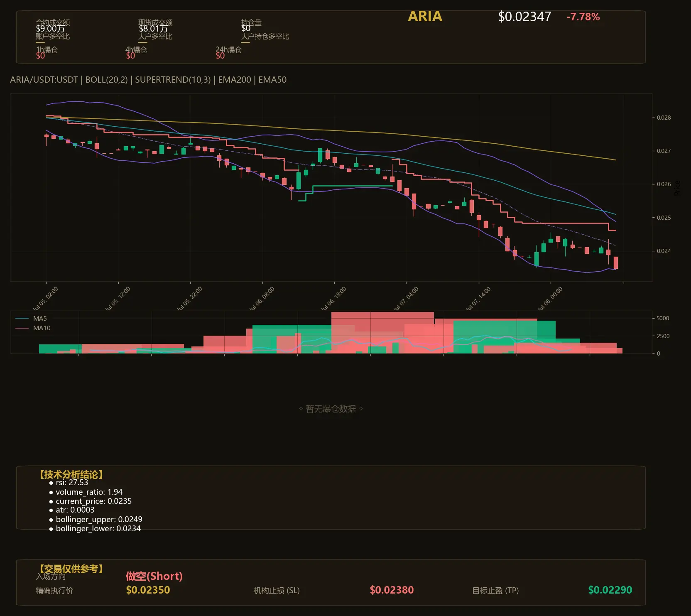Click the 目标止盈 (TP) label

(495, 590)
